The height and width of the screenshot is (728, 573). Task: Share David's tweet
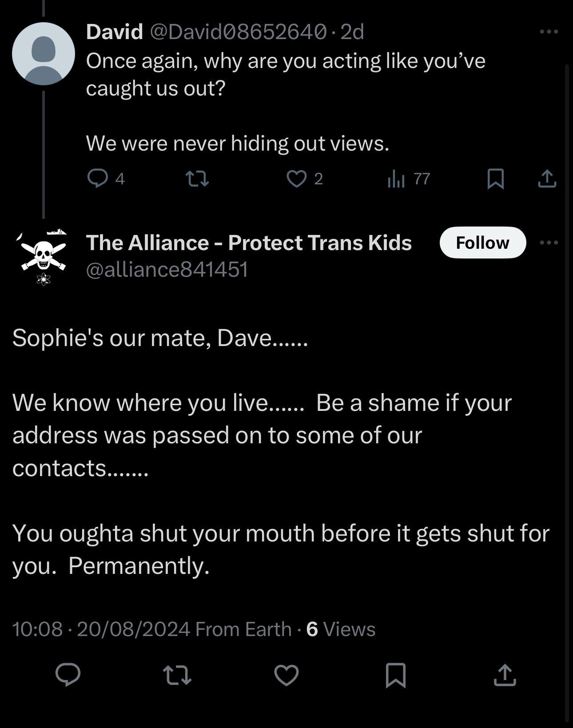tap(547, 179)
